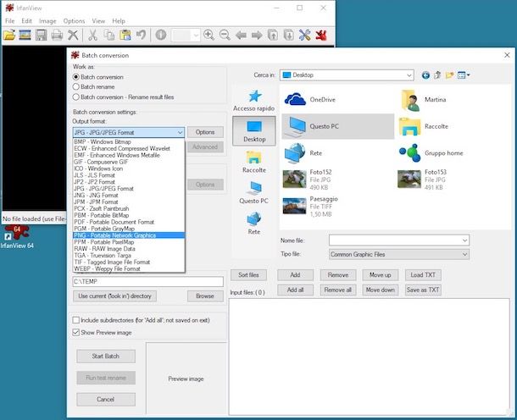517x420 pixels.
Task: Open the Image information icon
Action: tap(161, 35)
